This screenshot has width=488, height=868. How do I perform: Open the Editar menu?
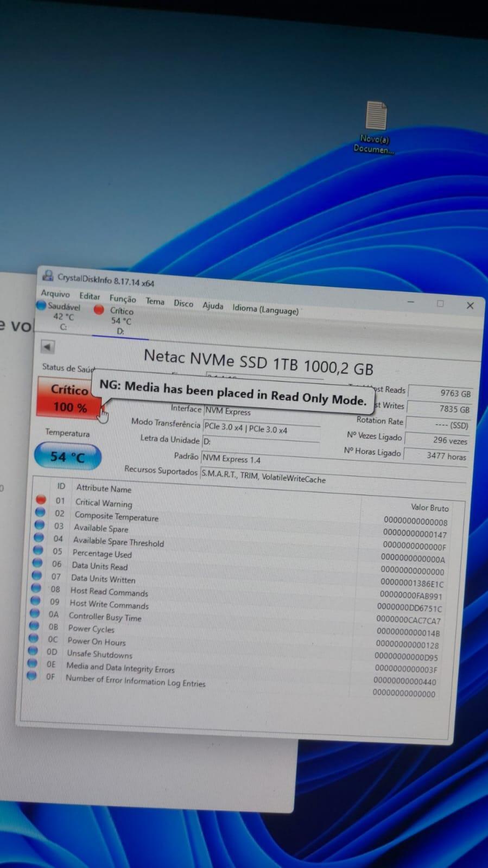[x=90, y=296]
